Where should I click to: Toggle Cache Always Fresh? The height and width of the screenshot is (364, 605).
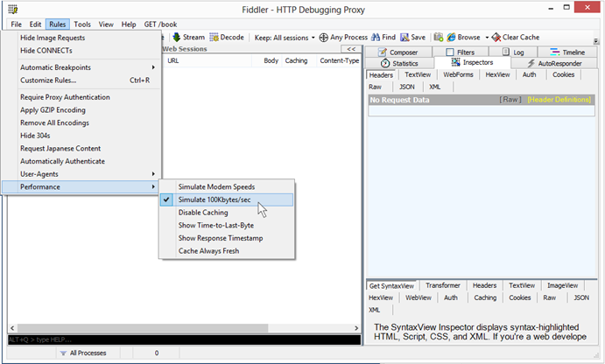(x=227, y=251)
